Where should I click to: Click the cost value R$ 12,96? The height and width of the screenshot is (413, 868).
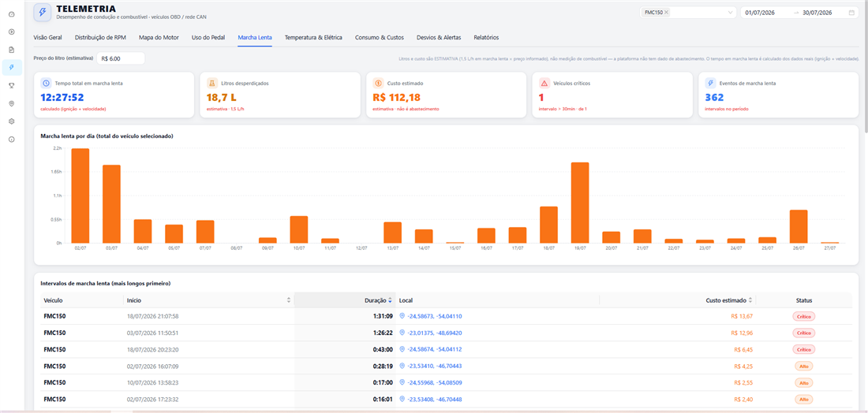pyautogui.click(x=742, y=333)
